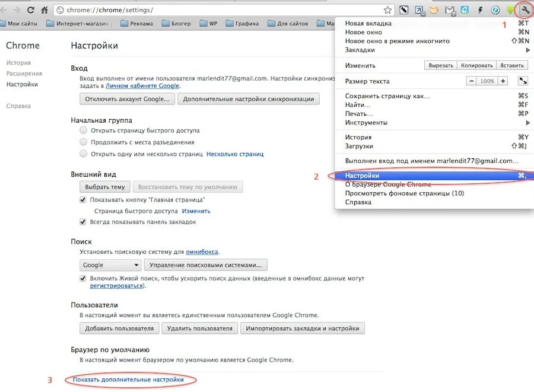Click 'Дополнительные настройки синхронизации' button
The height and width of the screenshot is (392, 534).
tap(248, 99)
